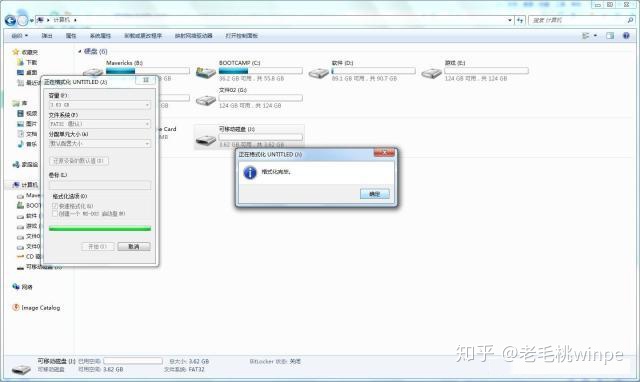
Task: Select the 游戏 (E:) drive icon
Action: click(431, 73)
